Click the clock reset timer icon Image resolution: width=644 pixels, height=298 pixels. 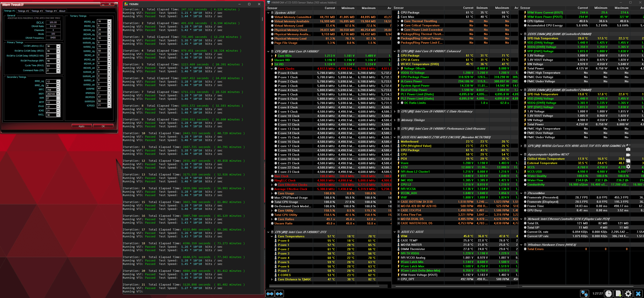608,293
